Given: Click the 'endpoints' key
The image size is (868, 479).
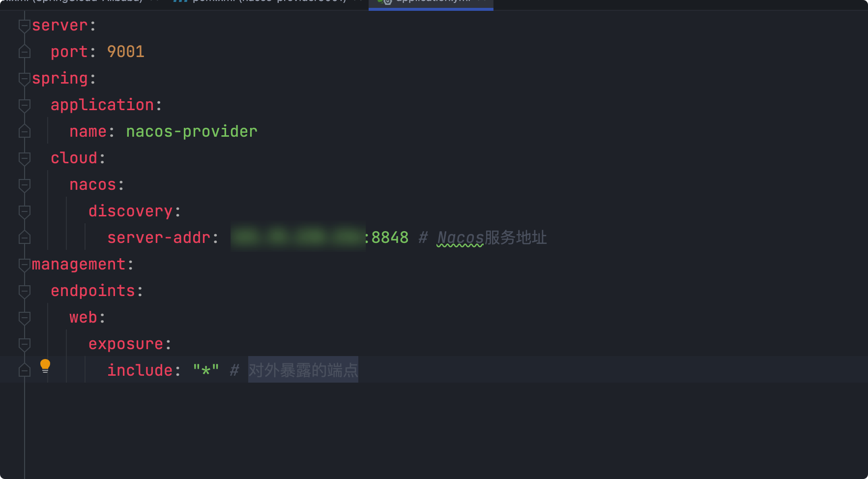Looking at the screenshot, I should tap(93, 291).
